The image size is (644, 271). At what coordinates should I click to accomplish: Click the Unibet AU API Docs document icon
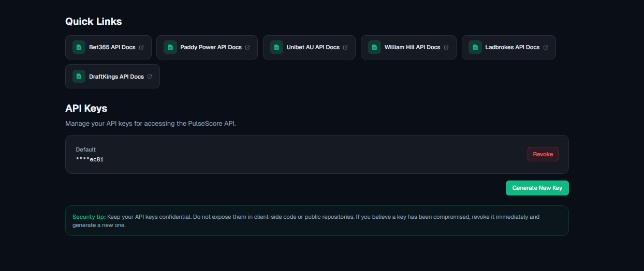(277, 47)
